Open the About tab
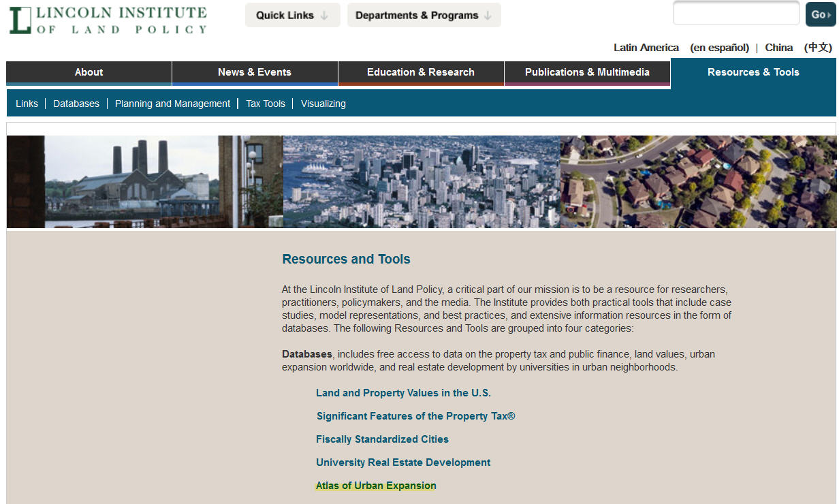This screenshot has height=504, width=839. coord(89,72)
